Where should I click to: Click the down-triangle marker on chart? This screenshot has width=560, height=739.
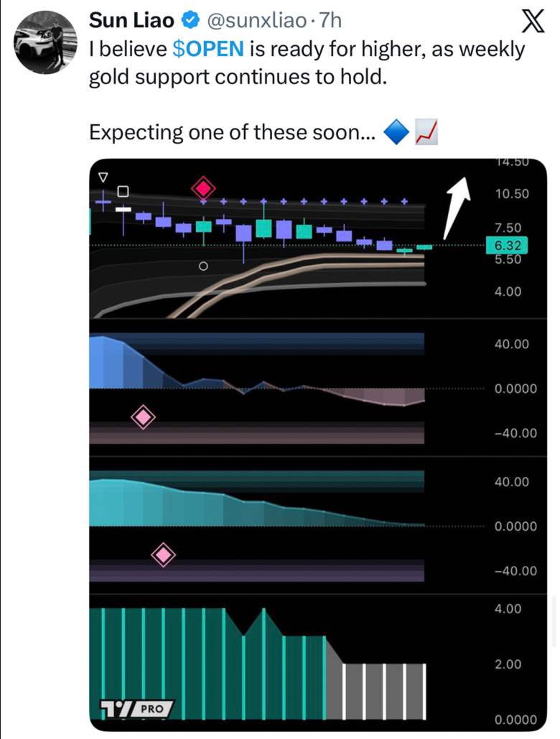coord(103,177)
